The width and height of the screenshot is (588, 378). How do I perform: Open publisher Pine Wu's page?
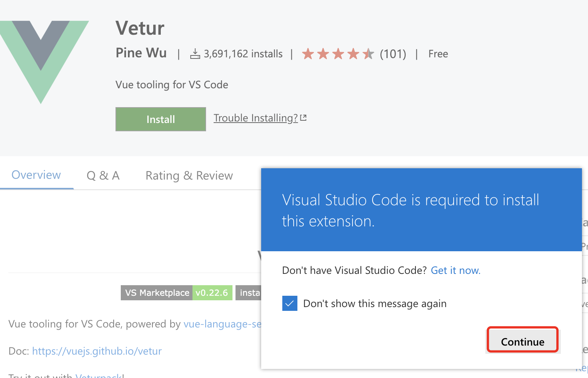[x=141, y=53]
